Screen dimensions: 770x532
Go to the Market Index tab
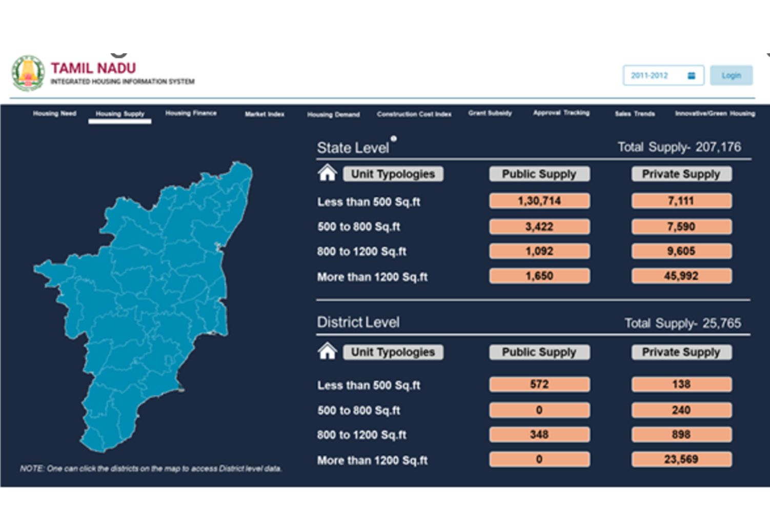(265, 114)
